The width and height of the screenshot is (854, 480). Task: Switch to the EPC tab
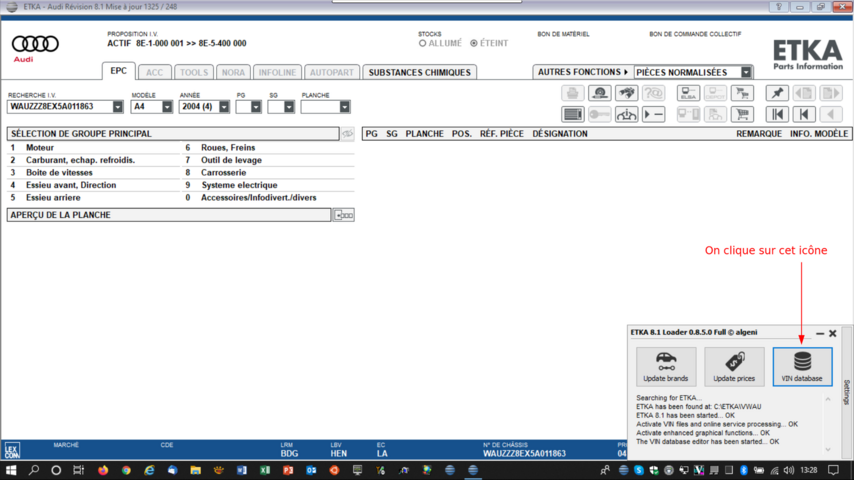coord(118,71)
